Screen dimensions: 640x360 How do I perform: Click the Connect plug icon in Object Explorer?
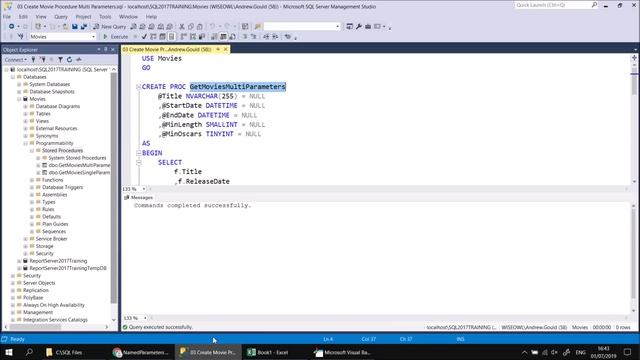(x=33, y=60)
